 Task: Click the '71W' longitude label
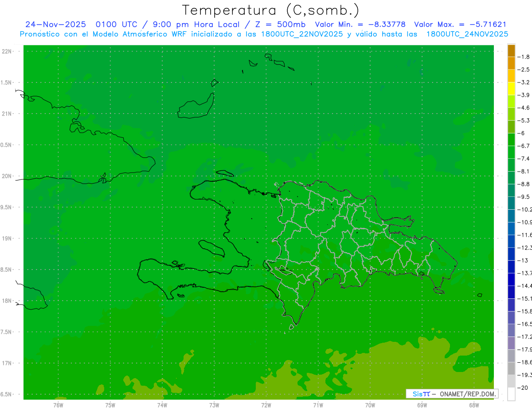318,405
